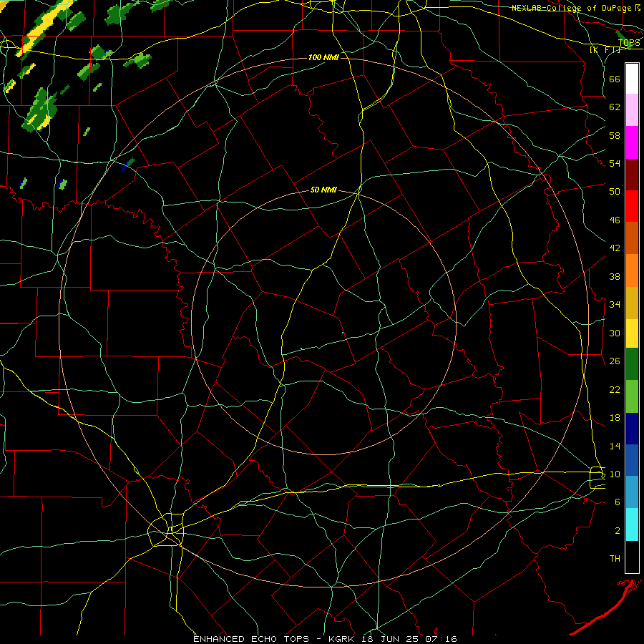Click the light green 26 kft swatch
The height and width of the screenshot is (644, 644).
pos(632,396)
